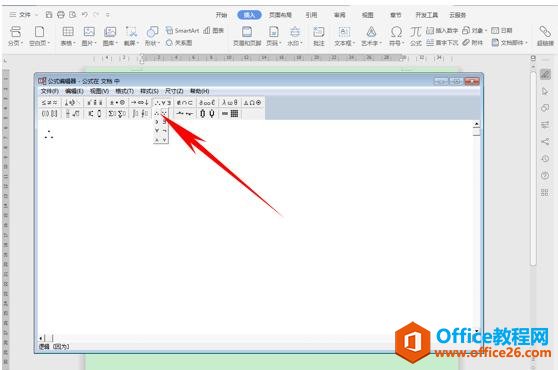Insert the logical AND symbol (∧) from dropdown
This screenshot has width=558, height=370.
point(157,140)
